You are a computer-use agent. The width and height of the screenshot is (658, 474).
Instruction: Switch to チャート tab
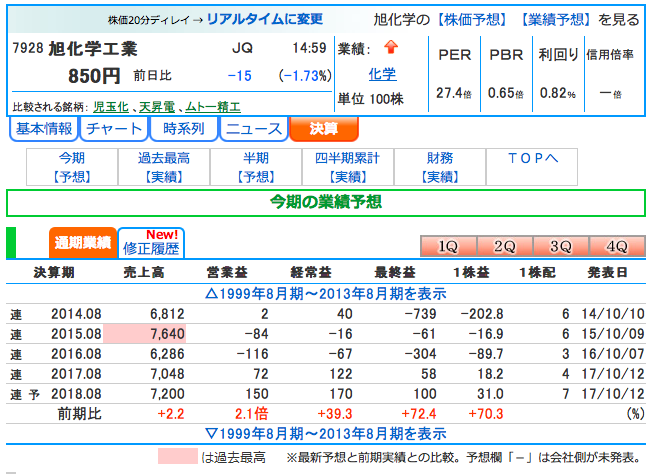coord(114,128)
